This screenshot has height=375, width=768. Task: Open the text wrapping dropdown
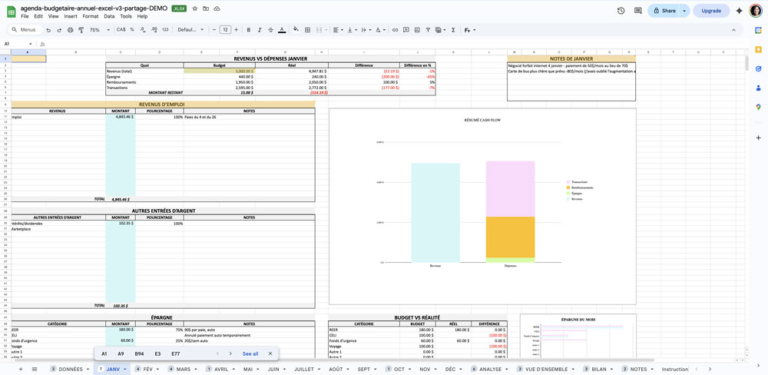[x=366, y=30]
